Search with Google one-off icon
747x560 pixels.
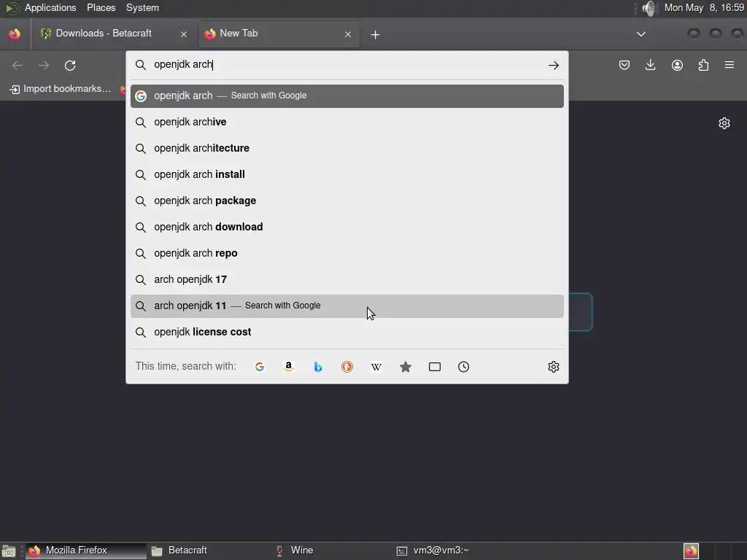260,367
